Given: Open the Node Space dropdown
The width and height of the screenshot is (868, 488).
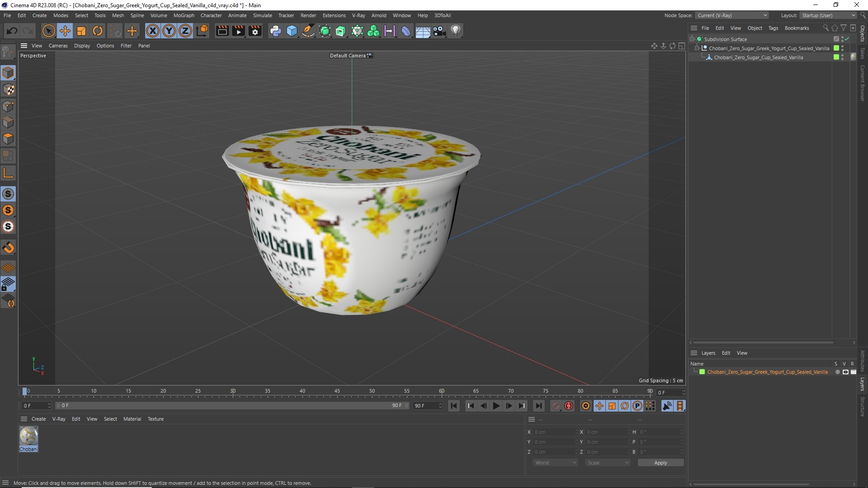Looking at the screenshot, I should click(x=732, y=15).
